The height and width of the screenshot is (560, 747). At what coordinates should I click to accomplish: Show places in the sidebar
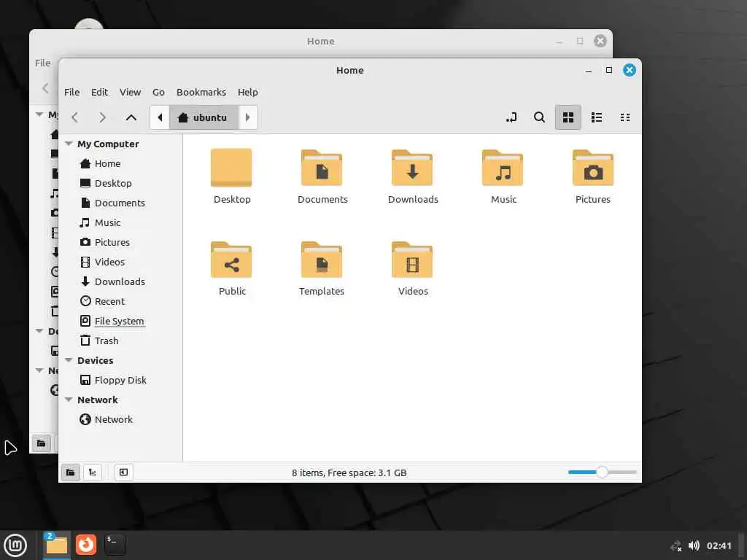pyautogui.click(x=71, y=472)
